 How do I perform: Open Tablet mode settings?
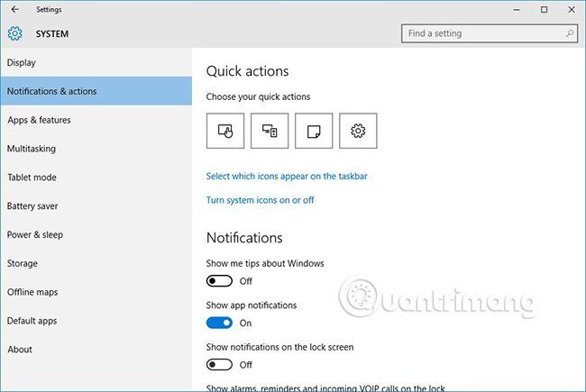pos(96,178)
